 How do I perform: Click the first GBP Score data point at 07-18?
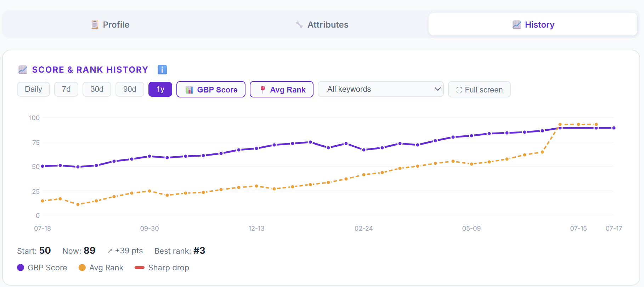click(43, 166)
